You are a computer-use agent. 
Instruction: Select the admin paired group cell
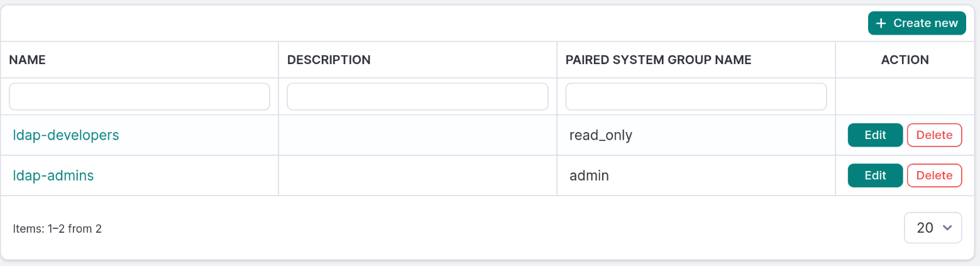coord(589,176)
